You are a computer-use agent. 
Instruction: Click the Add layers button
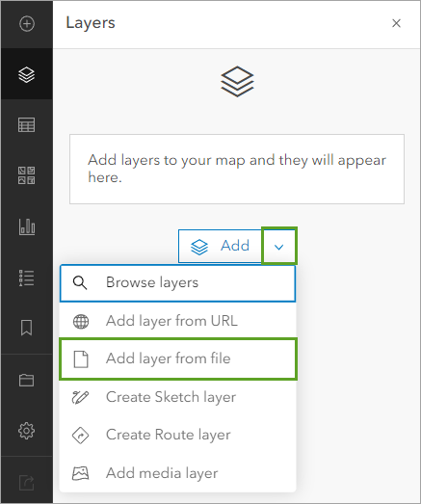(x=221, y=246)
